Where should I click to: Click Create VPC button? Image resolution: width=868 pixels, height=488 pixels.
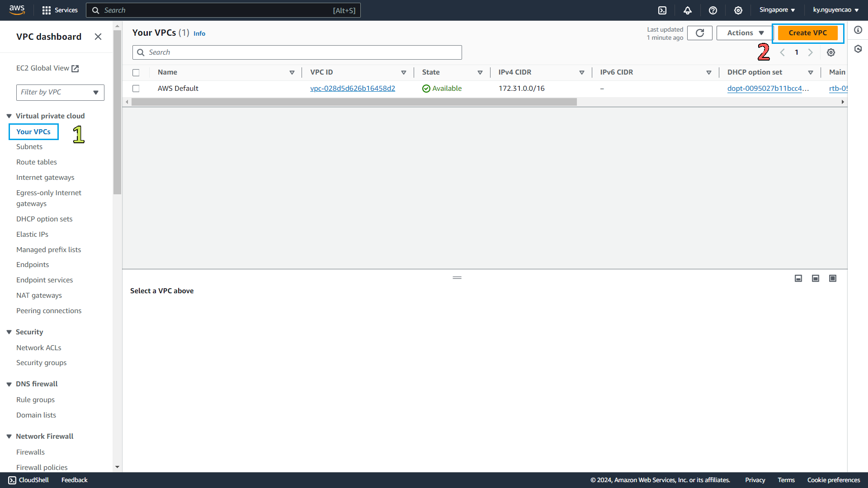807,33
